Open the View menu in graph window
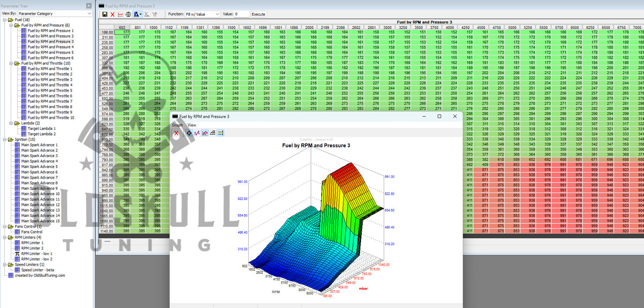Viewport: 644px width, 308px height. point(192,125)
